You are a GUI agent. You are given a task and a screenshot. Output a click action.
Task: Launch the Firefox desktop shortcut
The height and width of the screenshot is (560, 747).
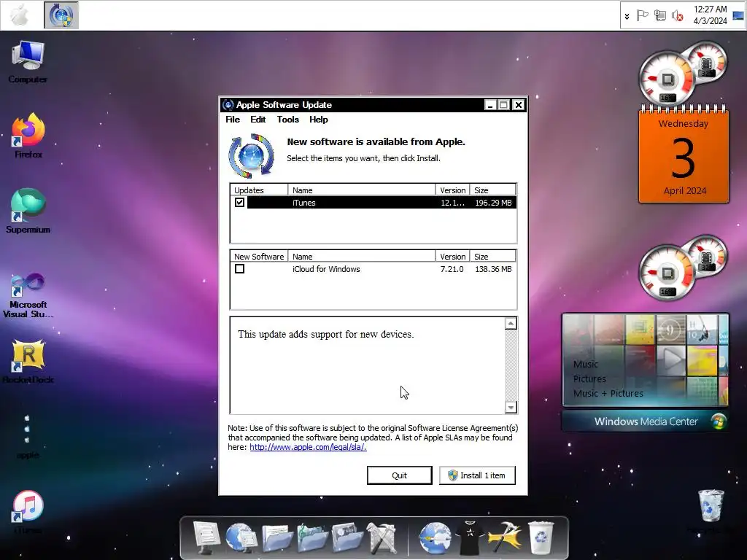pyautogui.click(x=28, y=136)
